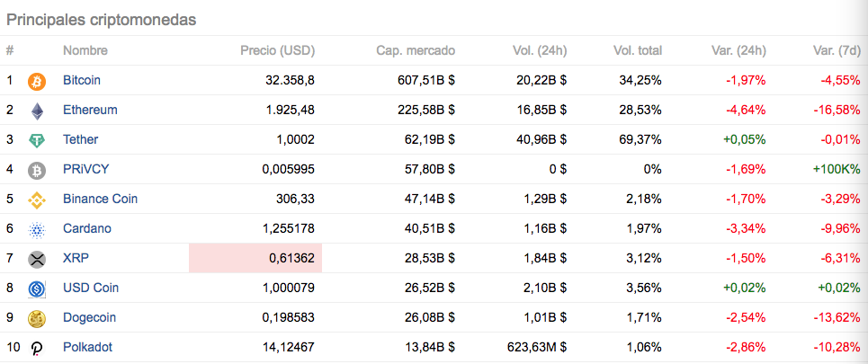
Task: Click Bitcoin 24h change -1,97%
Action: (747, 80)
